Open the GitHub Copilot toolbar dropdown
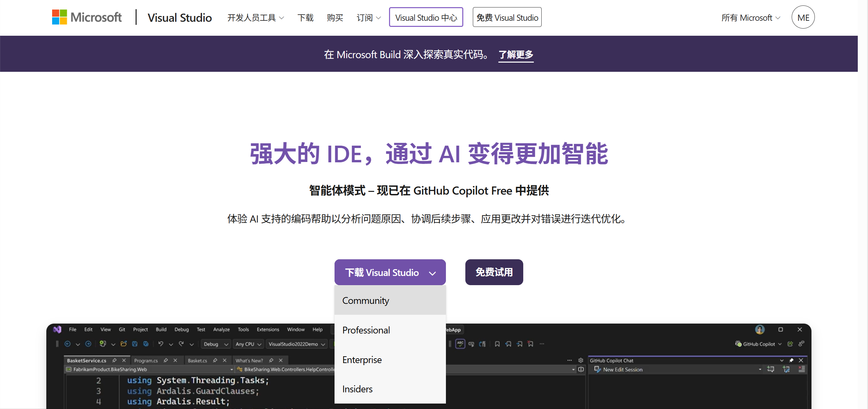The width and height of the screenshot is (868, 409). tap(758, 344)
